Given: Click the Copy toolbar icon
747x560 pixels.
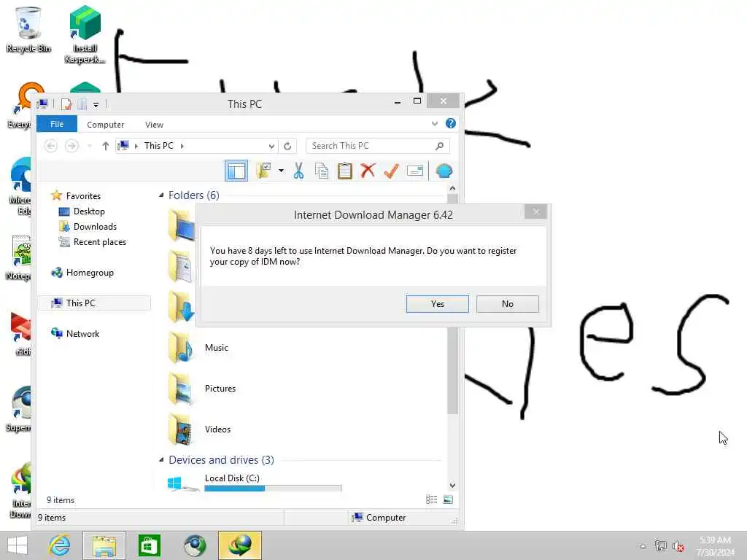Looking at the screenshot, I should [322, 171].
